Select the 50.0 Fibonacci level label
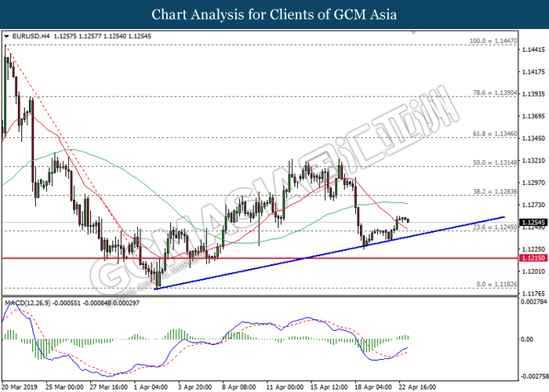The image size is (549, 392). pos(493,163)
